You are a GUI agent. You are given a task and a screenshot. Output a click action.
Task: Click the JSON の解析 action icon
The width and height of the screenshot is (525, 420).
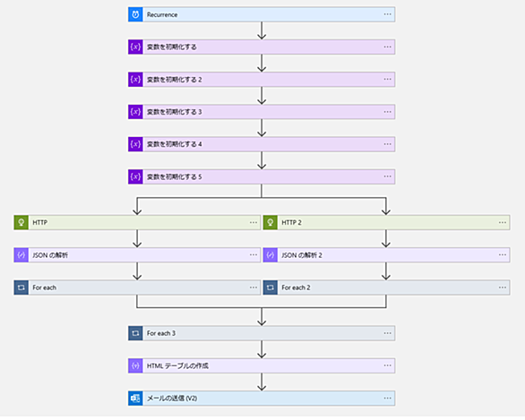pyautogui.click(x=22, y=255)
